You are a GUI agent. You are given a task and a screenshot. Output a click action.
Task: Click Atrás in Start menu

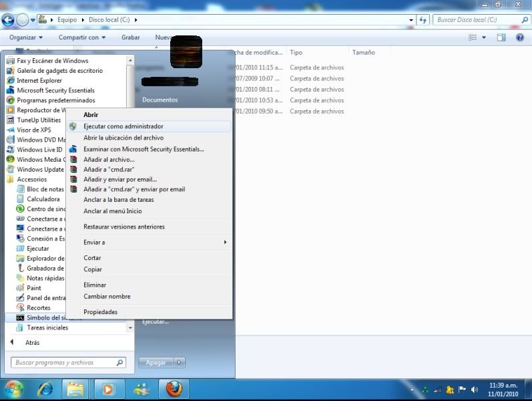click(32, 343)
